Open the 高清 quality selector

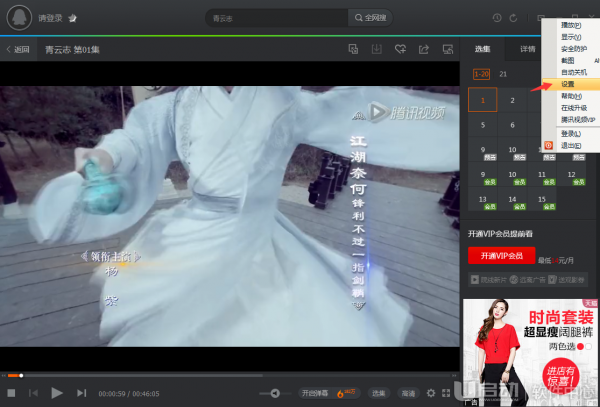pyautogui.click(x=408, y=393)
